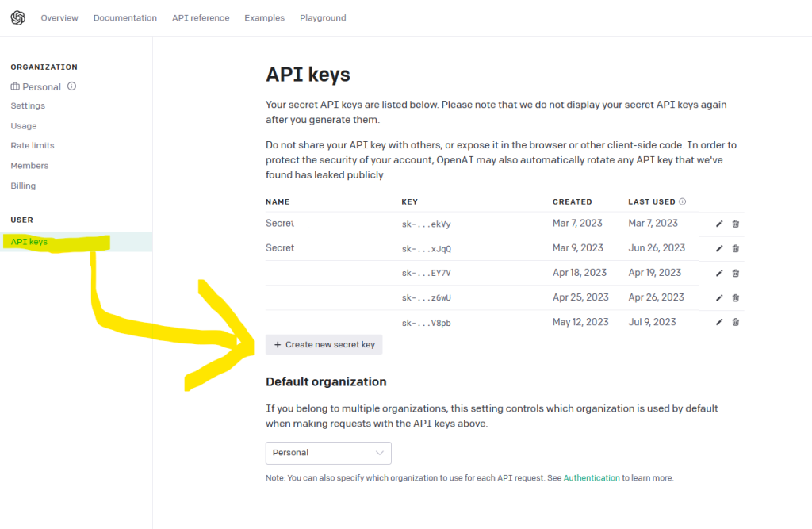Screen dimensions: 812x529
Task: Click the Secret name in the sk-...xJqQ row
Action: click(280, 247)
